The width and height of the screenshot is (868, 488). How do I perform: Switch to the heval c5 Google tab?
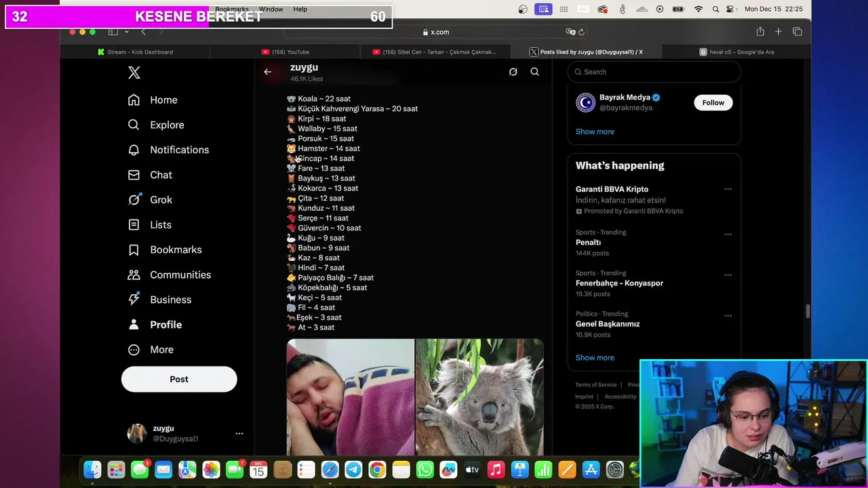(x=736, y=52)
